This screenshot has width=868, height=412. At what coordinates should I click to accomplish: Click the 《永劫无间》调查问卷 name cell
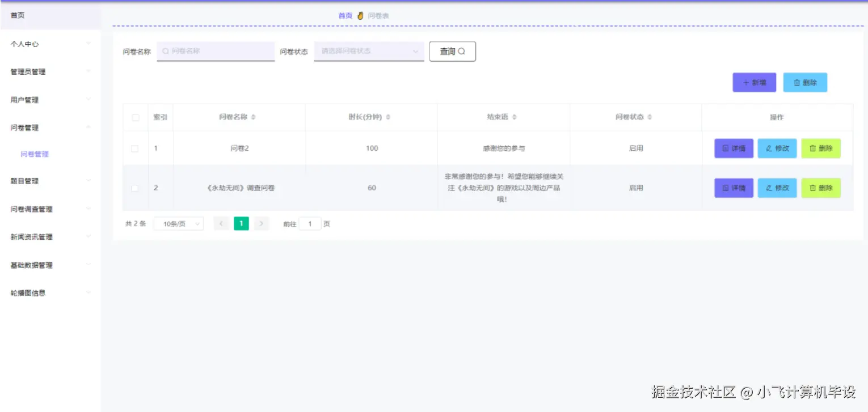click(x=239, y=188)
